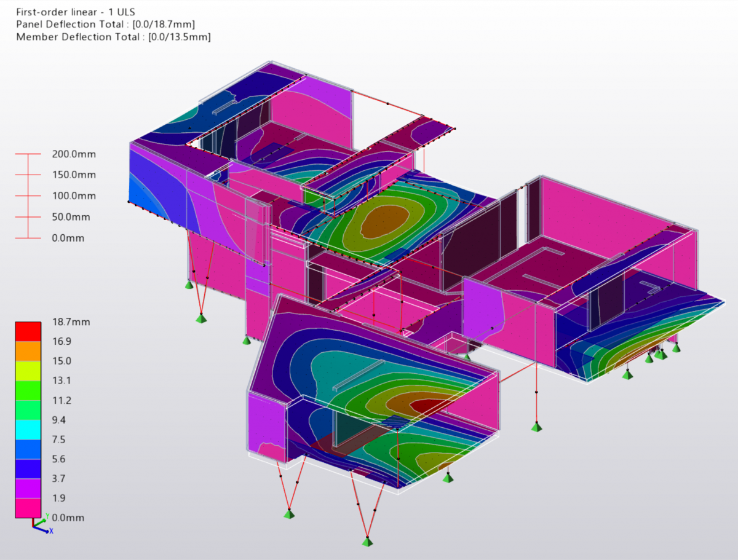The width and height of the screenshot is (738, 560).
Task: Click the dark blue swatch beside 3.7
Action: 28,468
